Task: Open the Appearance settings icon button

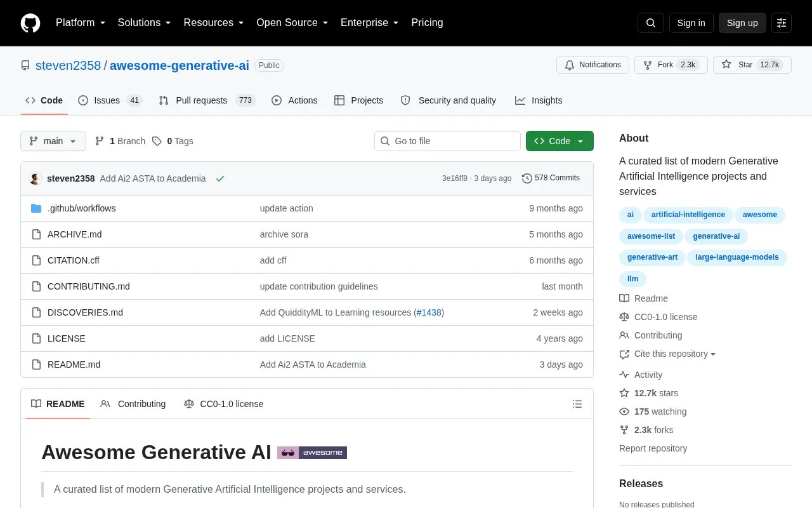Action: pos(782,23)
